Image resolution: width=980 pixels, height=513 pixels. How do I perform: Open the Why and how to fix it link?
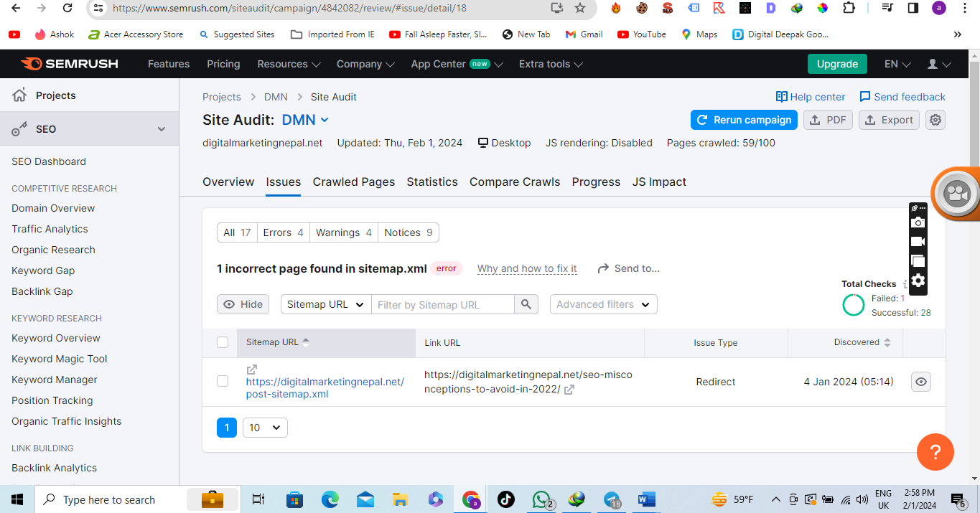coord(527,268)
